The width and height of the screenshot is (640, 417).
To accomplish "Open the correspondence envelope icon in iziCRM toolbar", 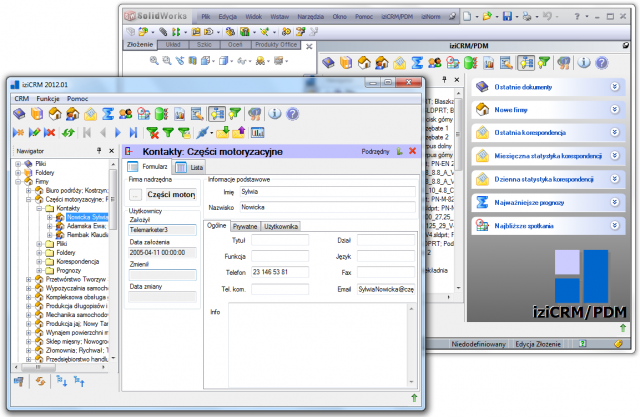I will point(90,113).
